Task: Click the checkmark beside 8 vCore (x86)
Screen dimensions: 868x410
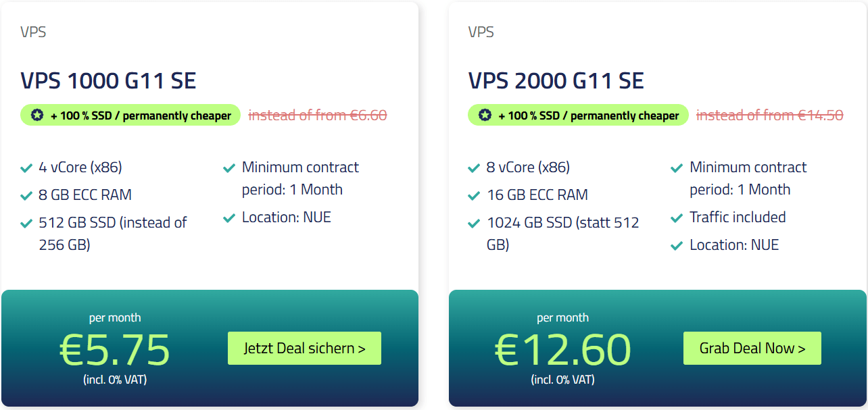Action: [474, 168]
